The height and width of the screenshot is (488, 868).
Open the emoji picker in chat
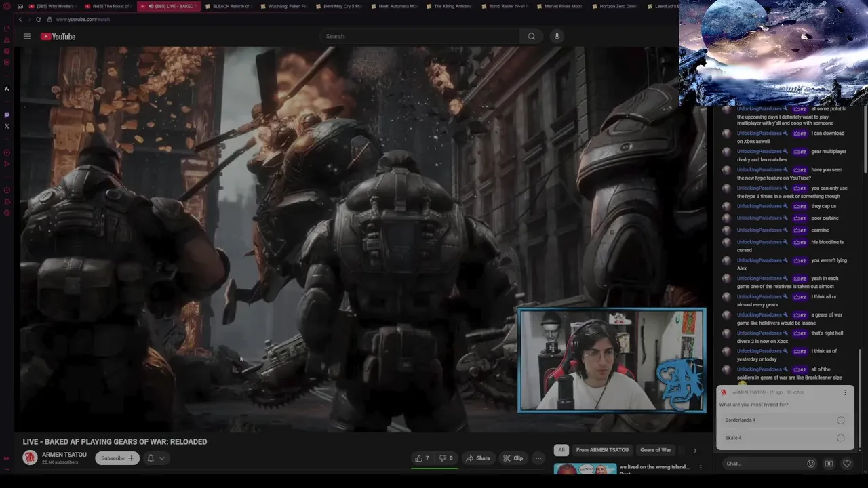pyautogui.click(x=810, y=464)
